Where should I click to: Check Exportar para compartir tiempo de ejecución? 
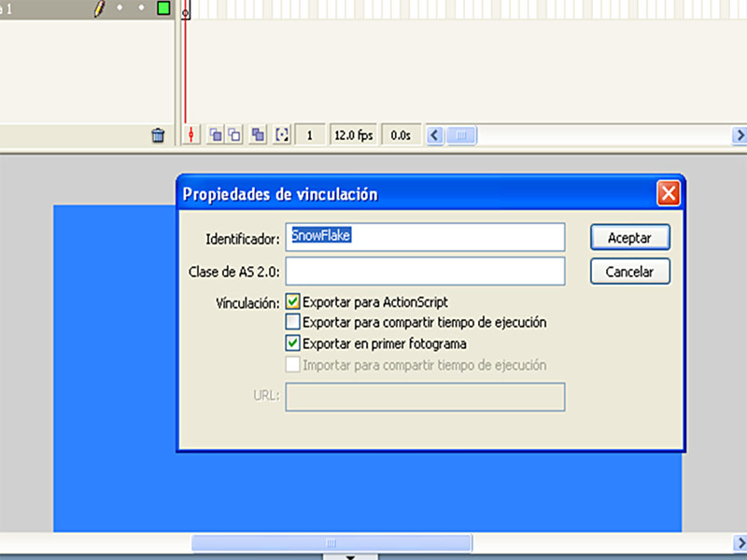click(x=295, y=322)
